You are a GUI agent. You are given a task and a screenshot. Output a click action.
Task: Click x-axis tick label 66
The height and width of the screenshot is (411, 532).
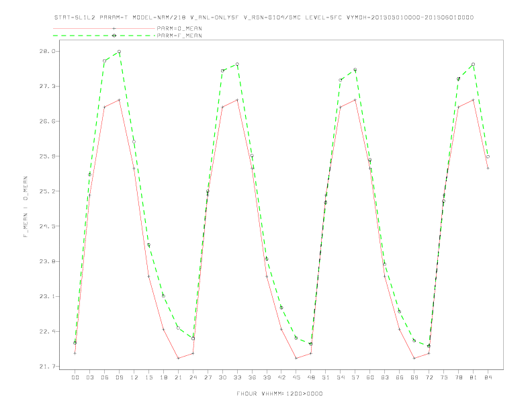tap(400, 377)
